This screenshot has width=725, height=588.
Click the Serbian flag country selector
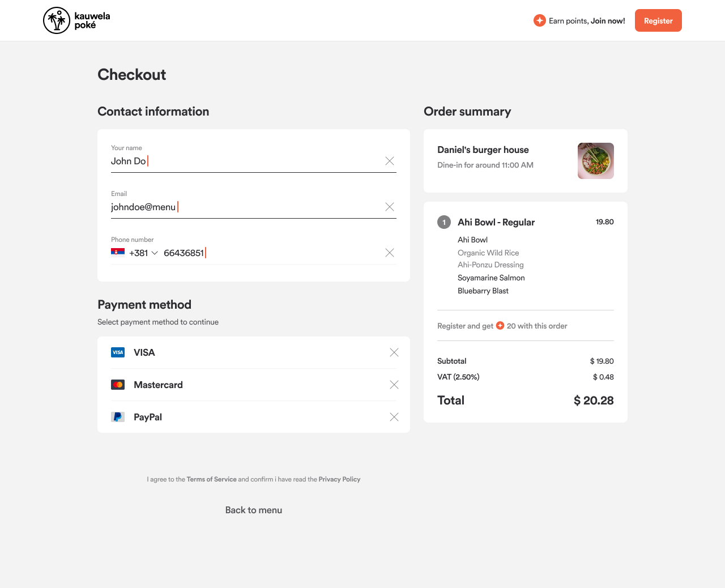click(118, 252)
